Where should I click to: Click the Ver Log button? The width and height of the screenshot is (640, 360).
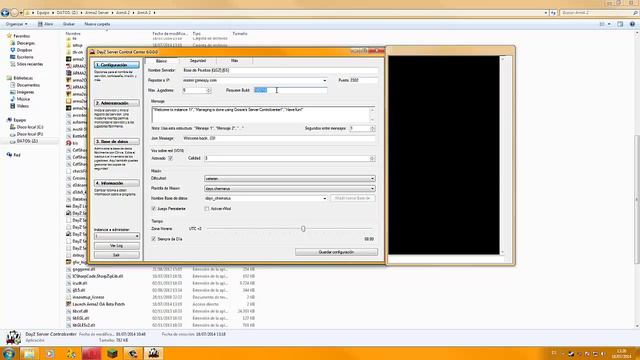point(117,246)
